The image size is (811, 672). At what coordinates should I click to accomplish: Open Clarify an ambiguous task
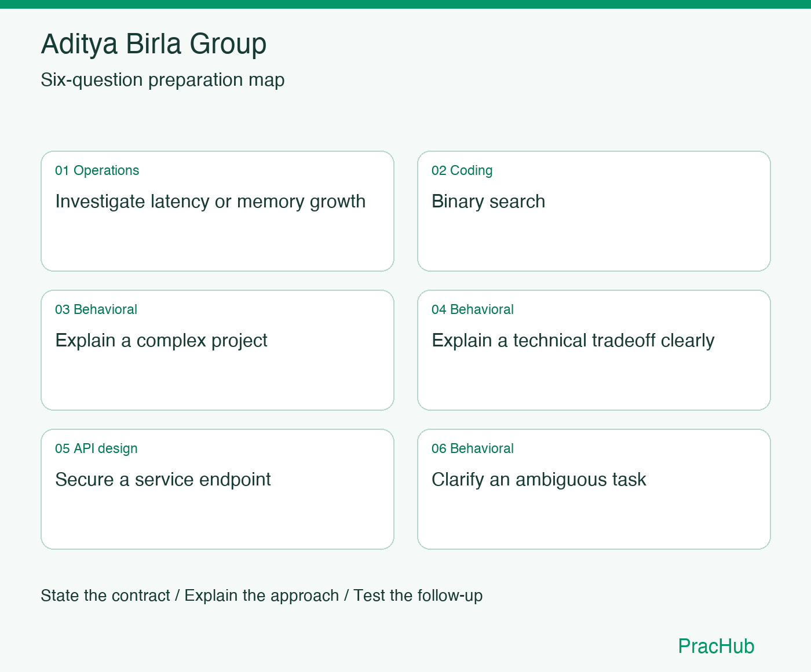[539, 480]
